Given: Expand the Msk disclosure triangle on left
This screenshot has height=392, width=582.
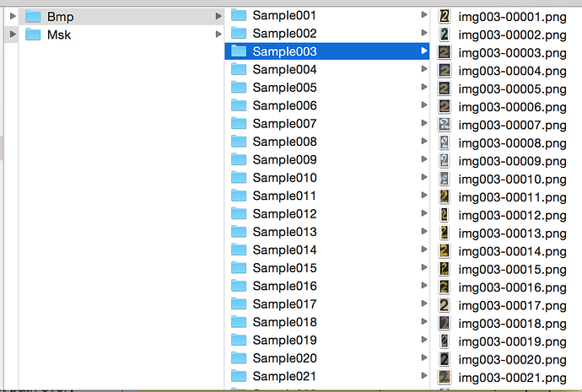Looking at the screenshot, I should point(12,35).
